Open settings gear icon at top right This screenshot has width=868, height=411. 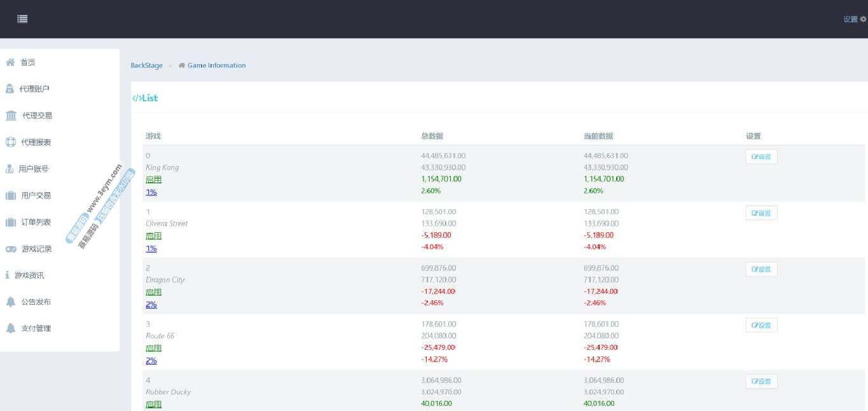[x=863, y=19]
